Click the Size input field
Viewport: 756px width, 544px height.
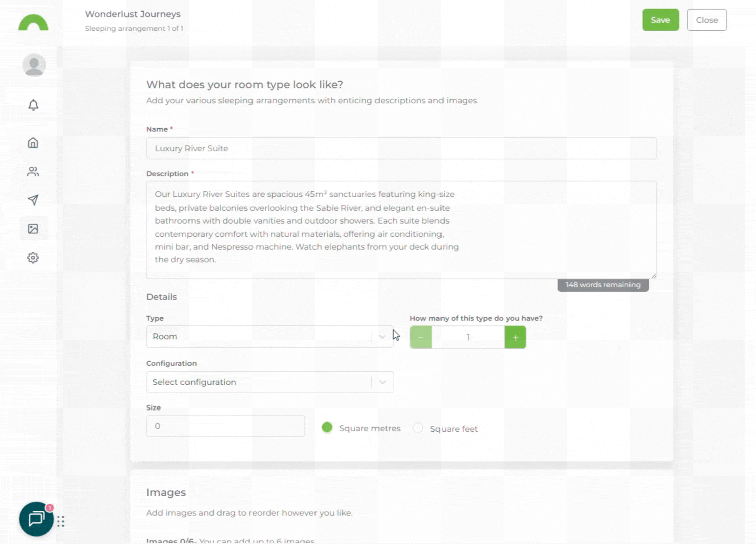coord(225,426)
